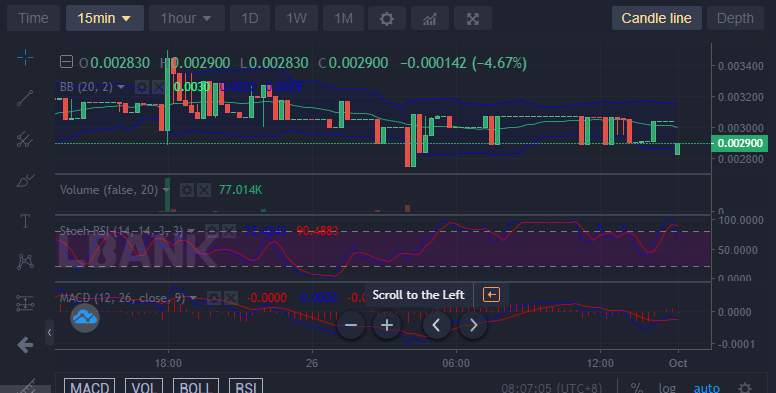Toggle fullscreen chart mode
Screen dimensions: 776x393
pos(473,19)
